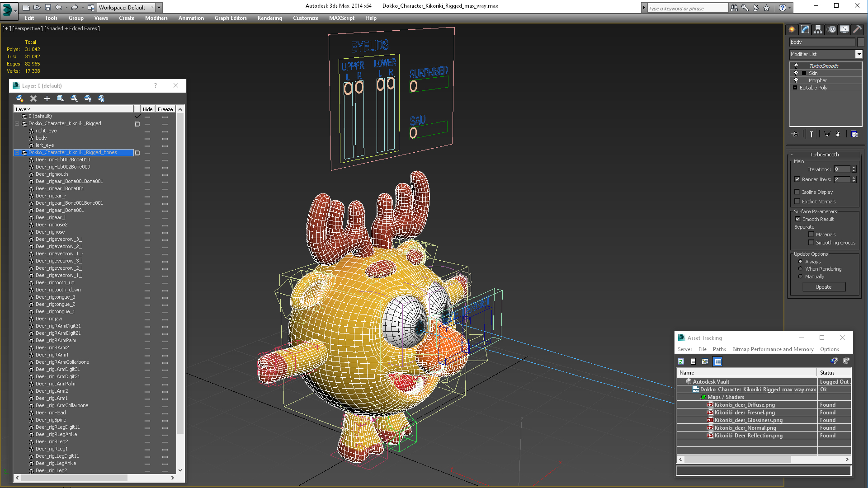Click the Pin Stack icon

tap(796, 134)
